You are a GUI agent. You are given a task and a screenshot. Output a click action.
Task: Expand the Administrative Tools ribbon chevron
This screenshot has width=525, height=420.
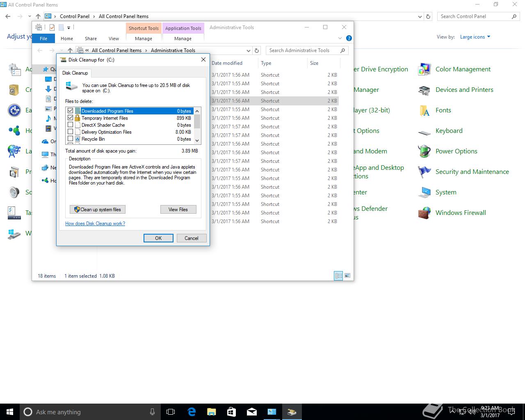[340, 38]
